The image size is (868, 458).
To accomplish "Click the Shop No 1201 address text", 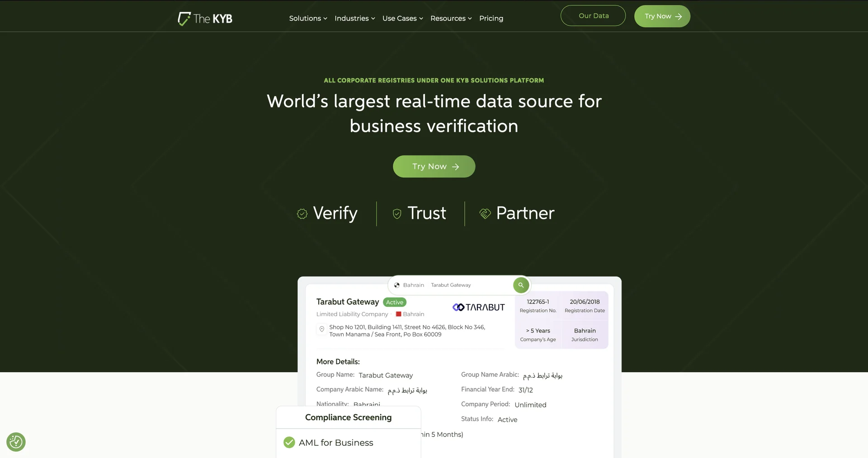I will 407,331.
